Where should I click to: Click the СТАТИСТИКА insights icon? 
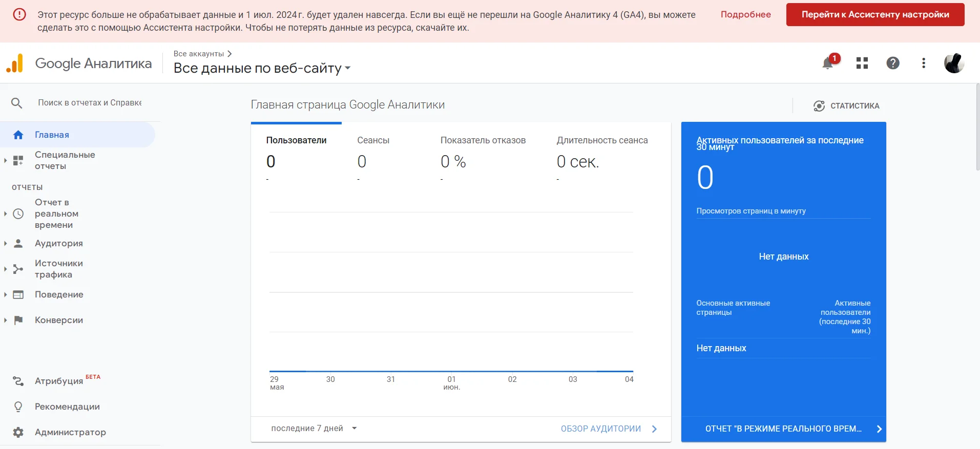pyautogui.click(x=819, y=106)
